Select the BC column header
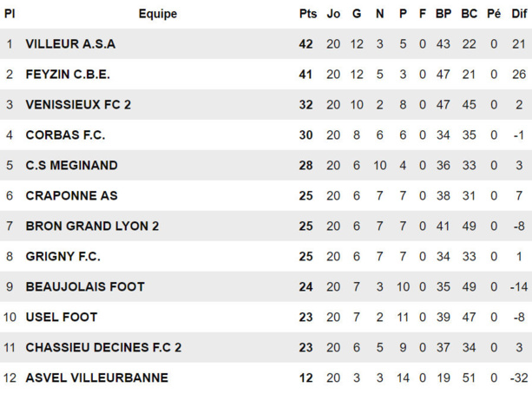The image size is (532, 394). point(469,14)
